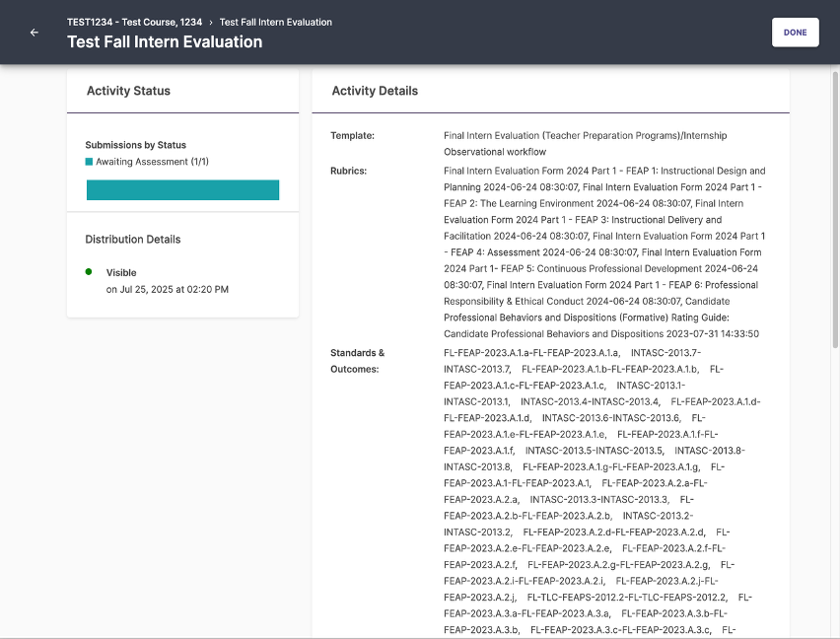840x639 pixels.
Task: Click the FL-FEAP-2023.A.1.g-FL-FEAP-2023.A.1.g standard
Action: [612, 467]
